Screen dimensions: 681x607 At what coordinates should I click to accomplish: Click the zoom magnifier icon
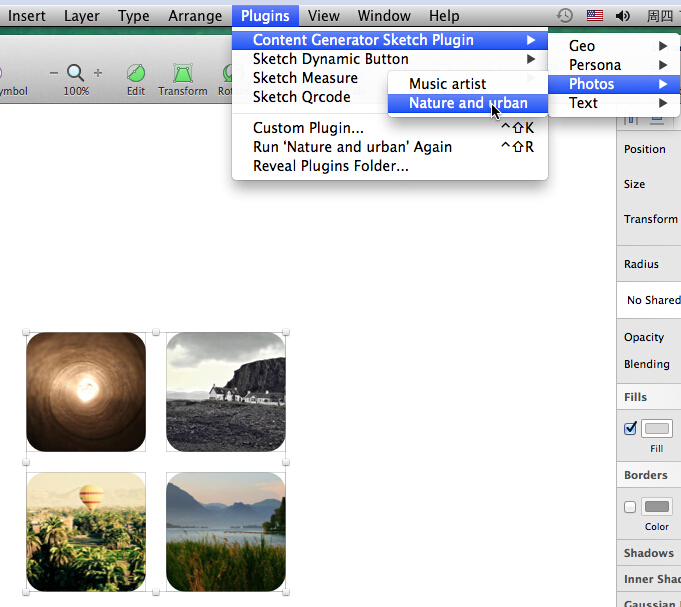coord(76,72)
